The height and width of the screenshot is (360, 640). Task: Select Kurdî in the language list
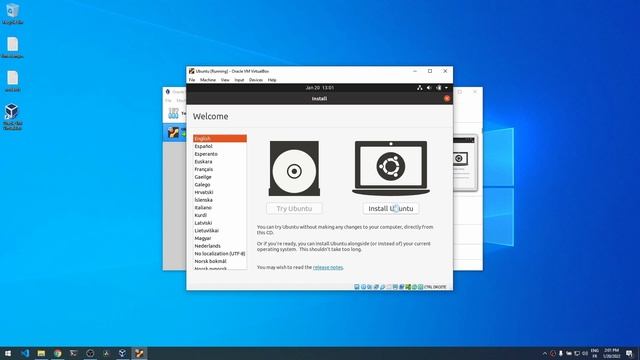[220, 215]
